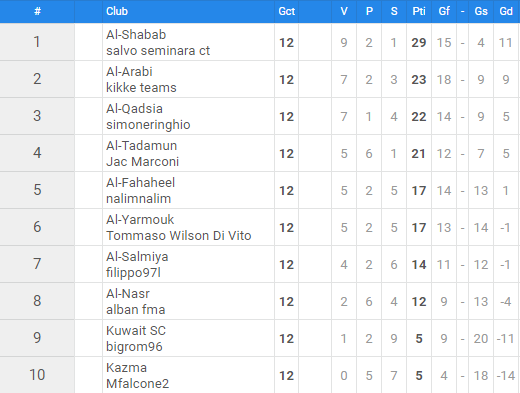This screenshot has height=393, width=520.
Task: Open the Al-Yarmouk club link
Action: click(x=140, y=220)
